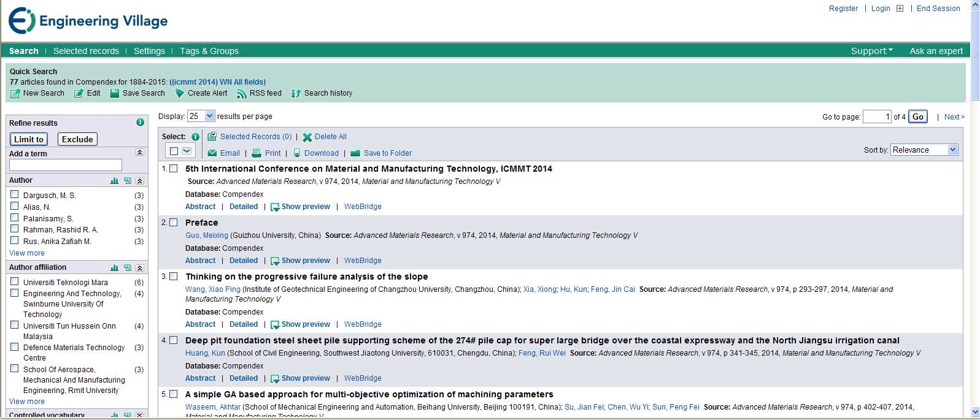Click the End Session link
The height and width of the screenshot is (420, 980).
[938, 9]
